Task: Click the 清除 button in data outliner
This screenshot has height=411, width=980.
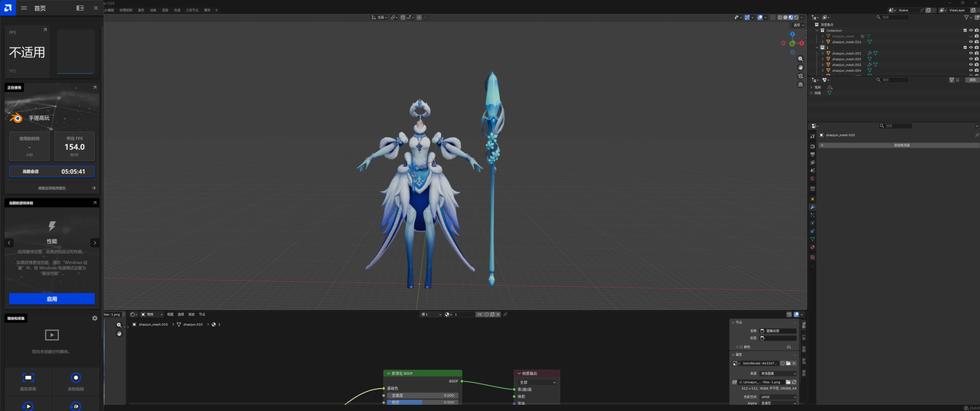Action: click(972, 80)
